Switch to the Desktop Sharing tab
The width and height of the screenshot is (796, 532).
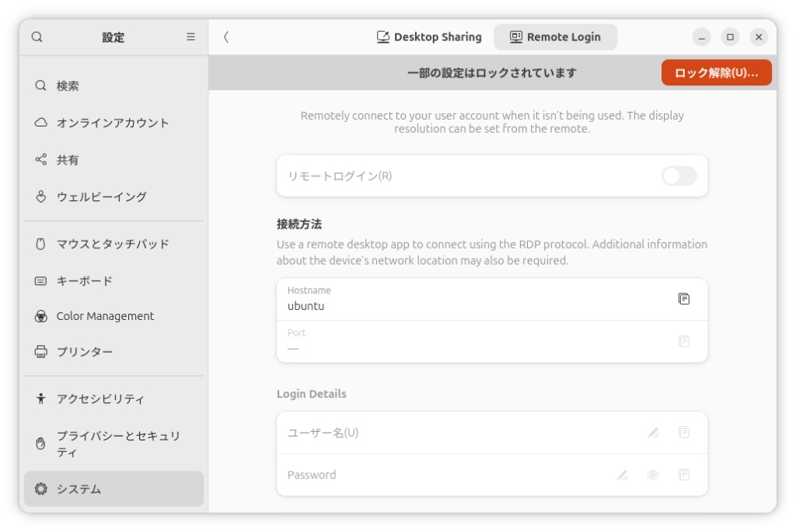pos(429,37)
